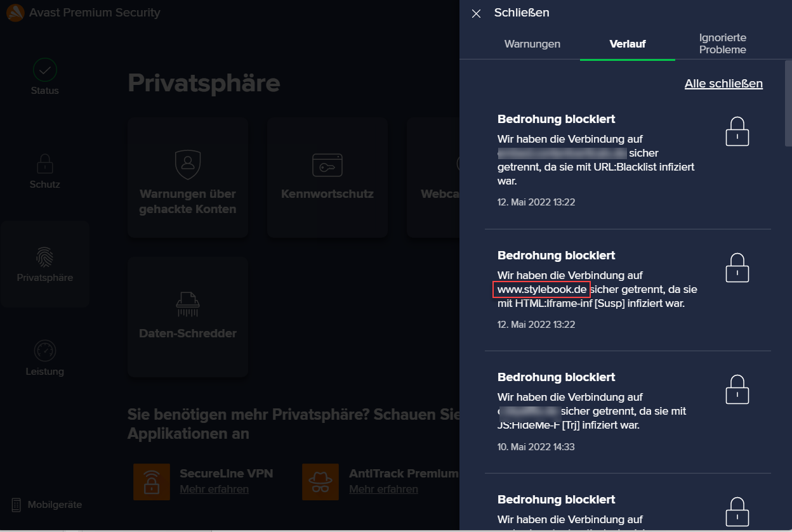
Task: Open the Daten-Schredder tile
Action: [187, 316]
